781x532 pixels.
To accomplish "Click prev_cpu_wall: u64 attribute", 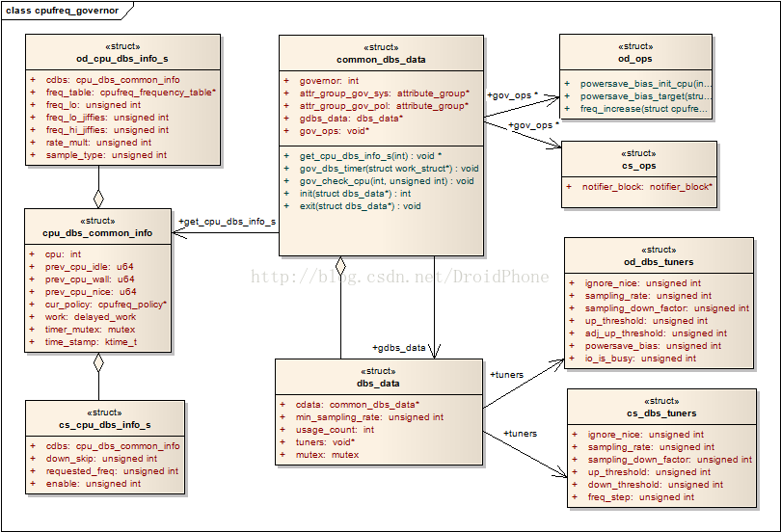I will point(90,279).
